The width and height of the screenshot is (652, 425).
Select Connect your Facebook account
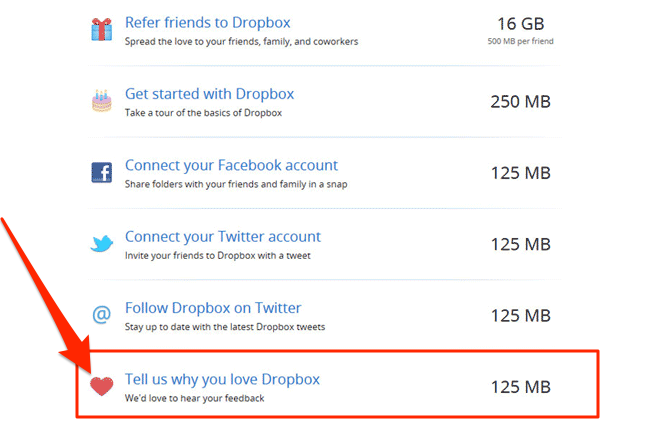[x=231, y=166]
